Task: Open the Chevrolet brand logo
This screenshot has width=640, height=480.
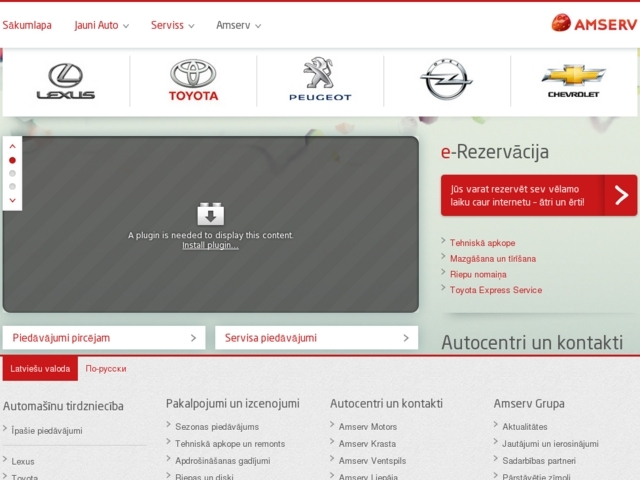Action: tap(573, 81)
